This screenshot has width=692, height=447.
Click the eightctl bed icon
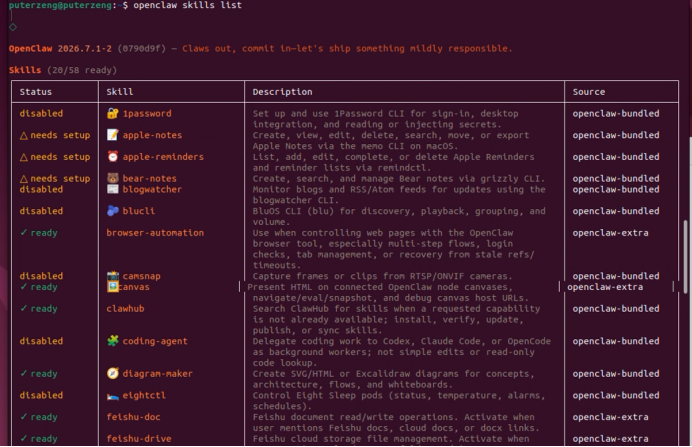click(x=113, y=396)
